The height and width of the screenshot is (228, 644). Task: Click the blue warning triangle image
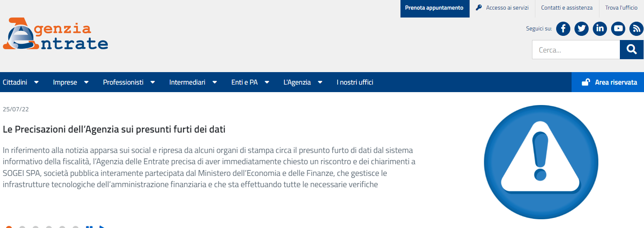(x=541, y=162)
